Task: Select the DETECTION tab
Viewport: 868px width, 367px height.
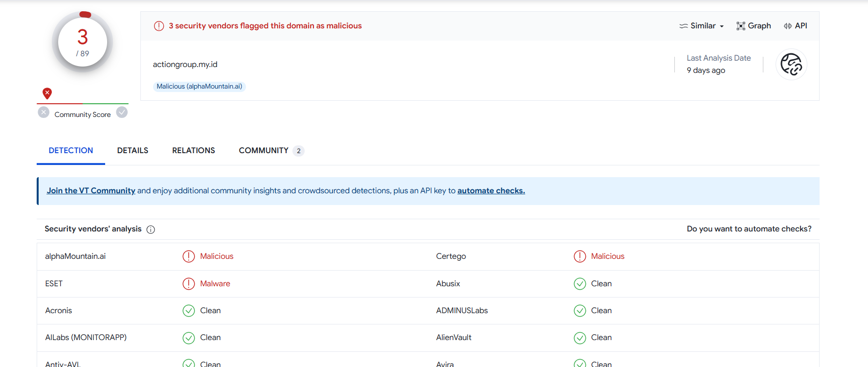Action: [71, 151]
